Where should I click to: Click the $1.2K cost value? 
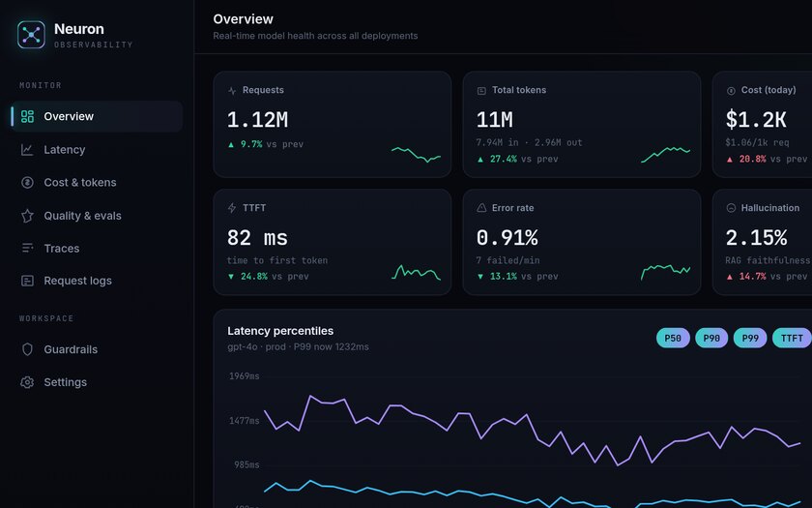756,120
